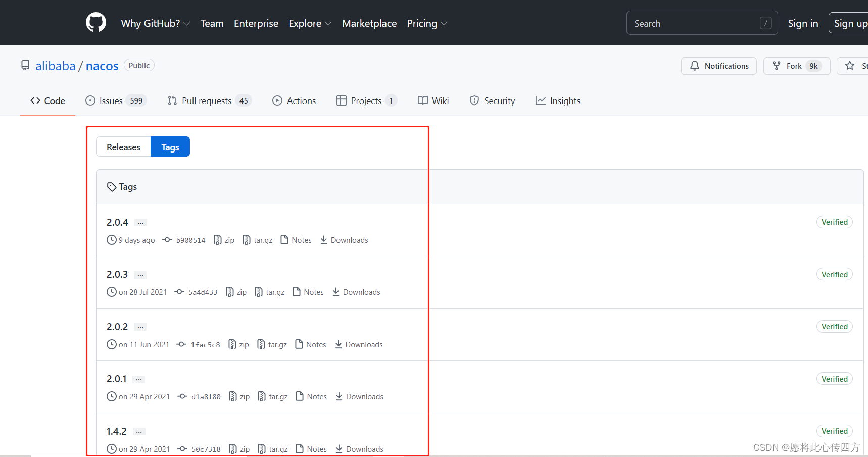Download zip for tag 2.0.3
Screen dimensions: 868x457
pyautogui.click(x=236, y=292)
